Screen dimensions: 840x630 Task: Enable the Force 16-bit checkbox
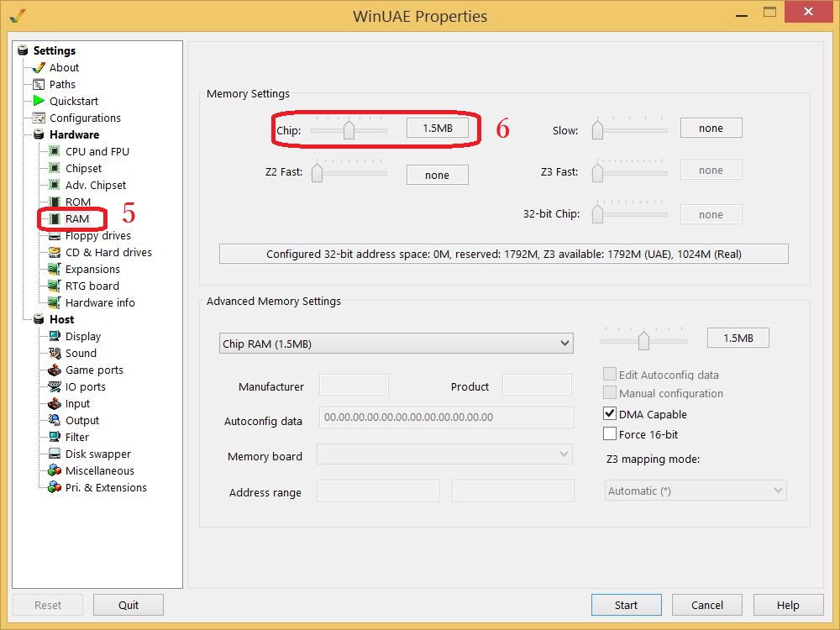coord(610,434)
